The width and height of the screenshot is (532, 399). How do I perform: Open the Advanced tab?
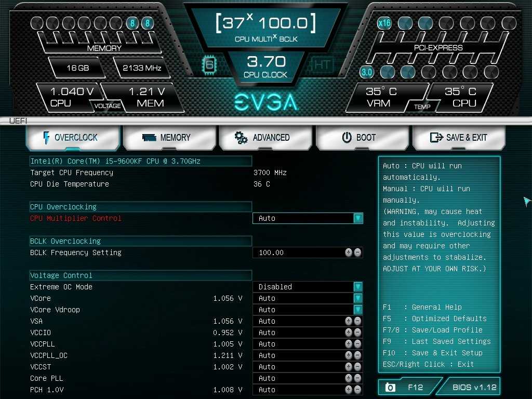click(265, 138)
